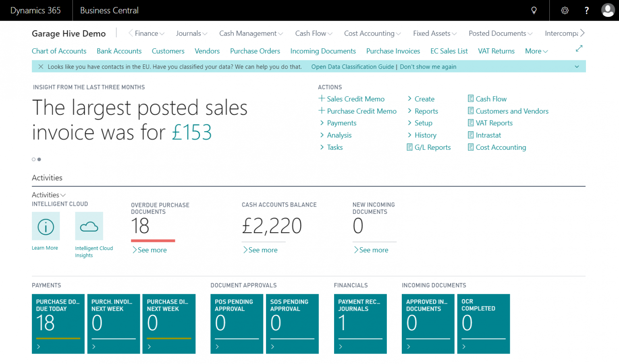
Task: Expand the Finance dropdown menu
Action: click(146, 33)
